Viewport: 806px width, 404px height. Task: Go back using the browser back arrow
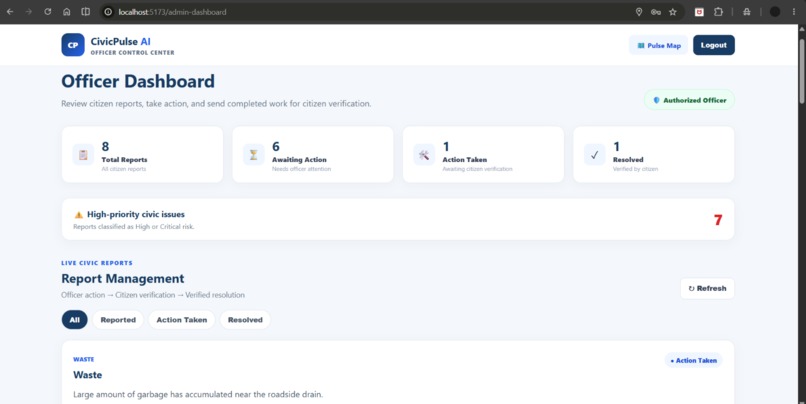(10, 12)
